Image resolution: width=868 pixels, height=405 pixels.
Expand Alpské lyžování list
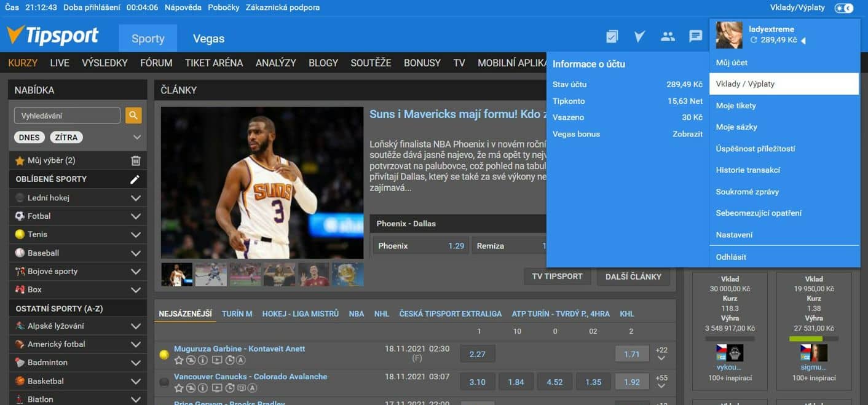pos(136,326)
